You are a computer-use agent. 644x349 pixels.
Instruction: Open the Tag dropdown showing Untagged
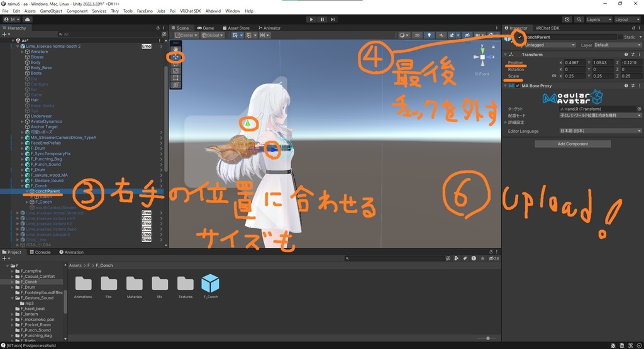pos(550,45)
